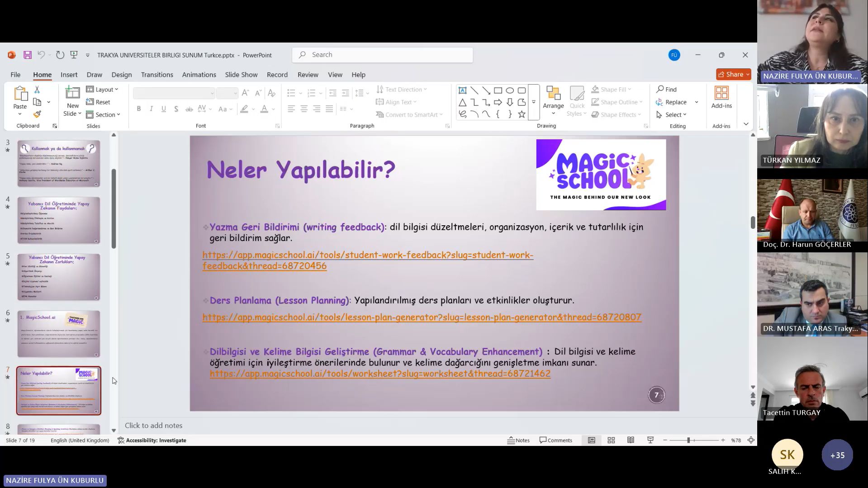868x488 pixels.
Task: Click the Save icon in title bar
Action: click(x=28, y=55)
